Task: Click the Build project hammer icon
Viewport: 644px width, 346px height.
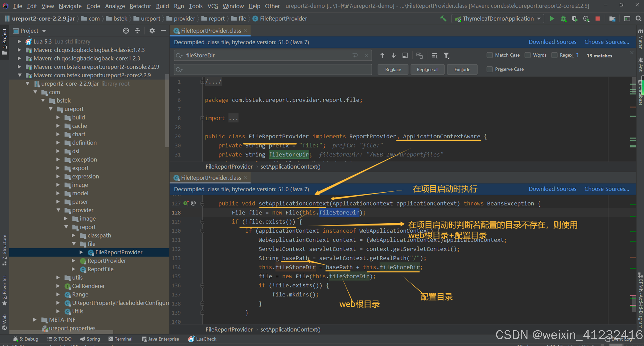Action: 443,19
